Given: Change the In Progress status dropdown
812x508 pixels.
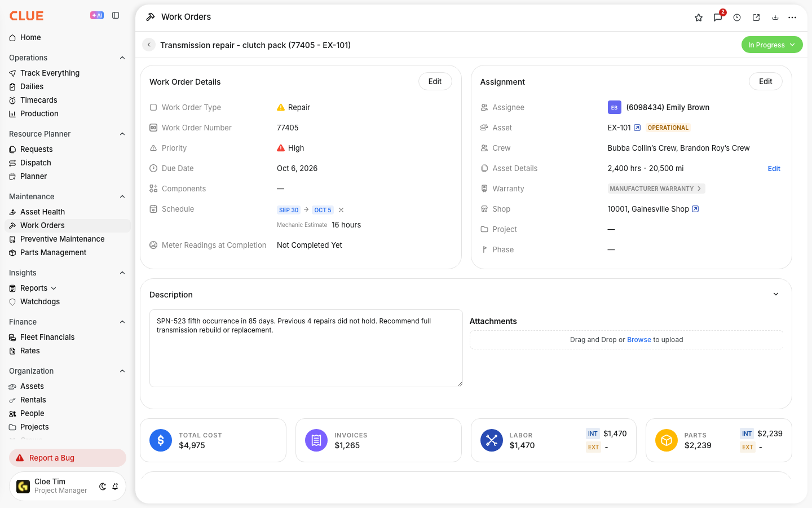Looking at the screenshot, I should pyautogui.click(x=772, y=45).
